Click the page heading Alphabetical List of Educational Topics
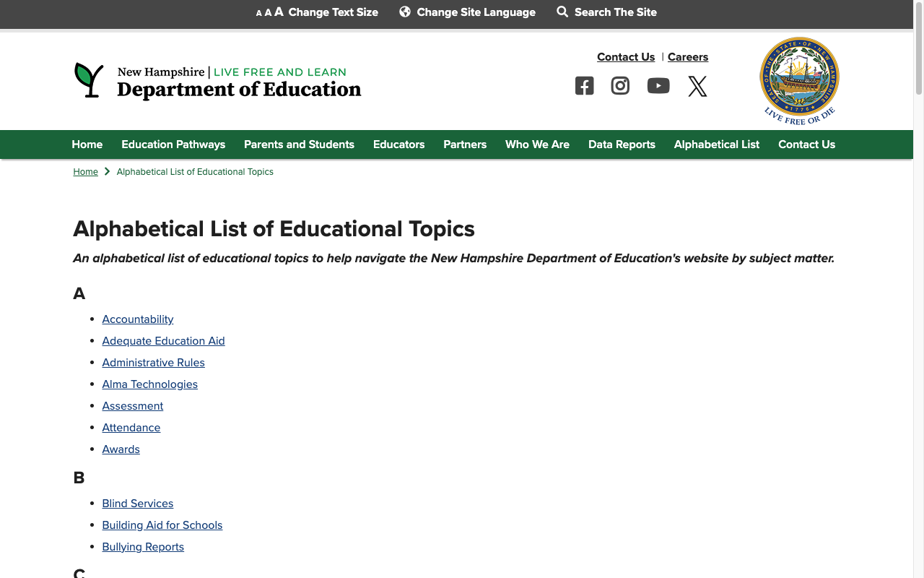This screenshot has height=578, width=924. click(x=274, y=229)
